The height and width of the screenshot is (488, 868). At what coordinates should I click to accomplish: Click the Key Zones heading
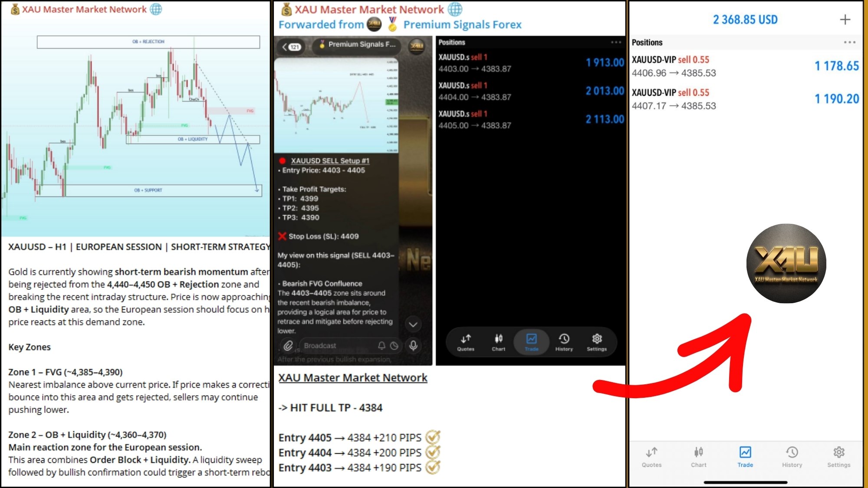click(x=30, y=347)
